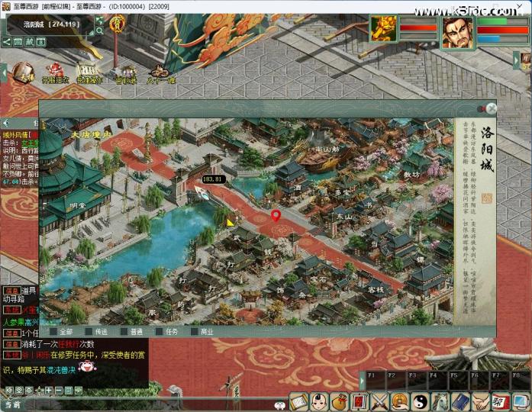Click the red banner flag icon
The image size is (532, 412).
click(x=360, y=402)
